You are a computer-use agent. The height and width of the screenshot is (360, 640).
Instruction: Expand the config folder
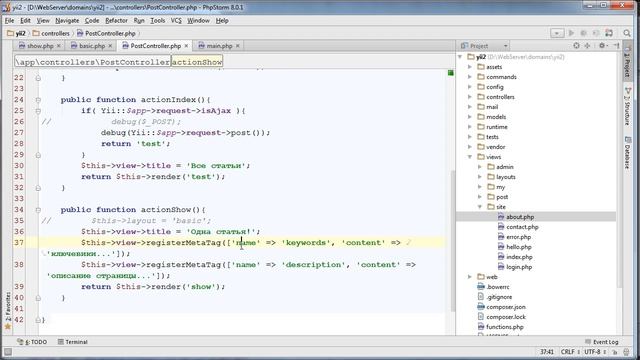click(x=470, y=87)
